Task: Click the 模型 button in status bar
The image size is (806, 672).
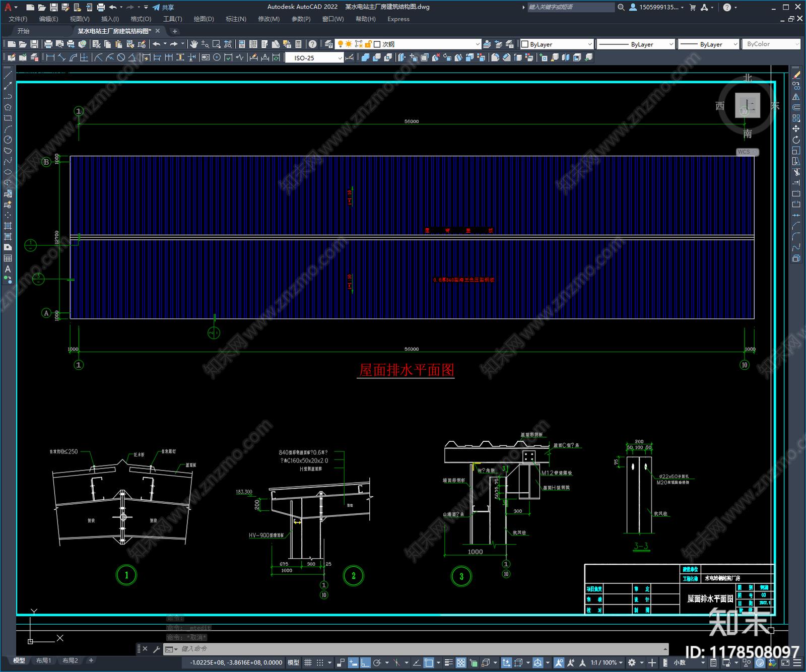Action: [293, 663]
